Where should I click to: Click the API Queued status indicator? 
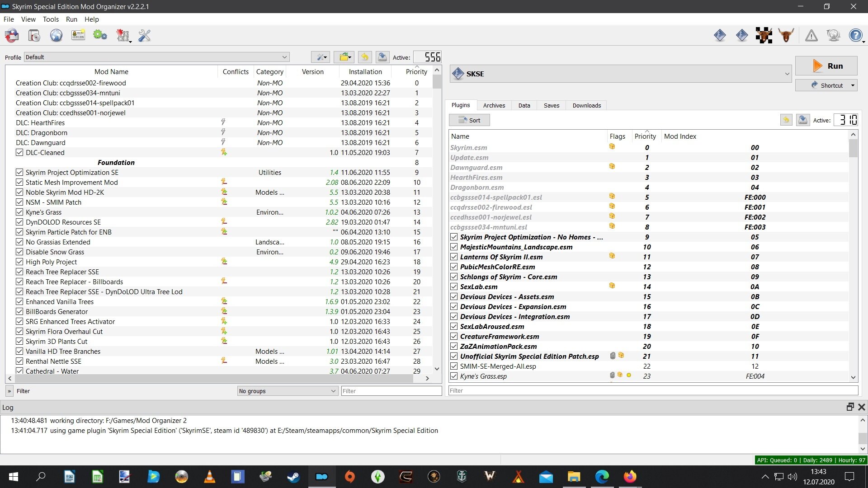pyautogui.click(x=811, y=460)
